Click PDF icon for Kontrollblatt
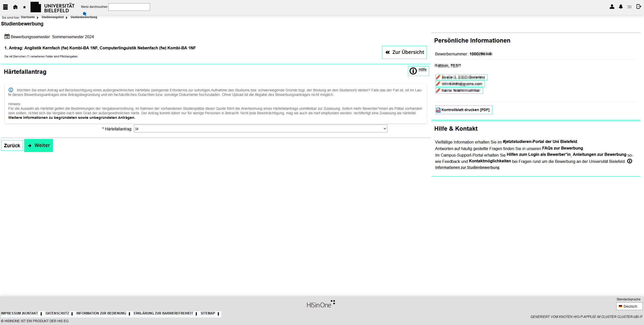The width and height of the screenshot is (644, 325). [x=438, y=110]
